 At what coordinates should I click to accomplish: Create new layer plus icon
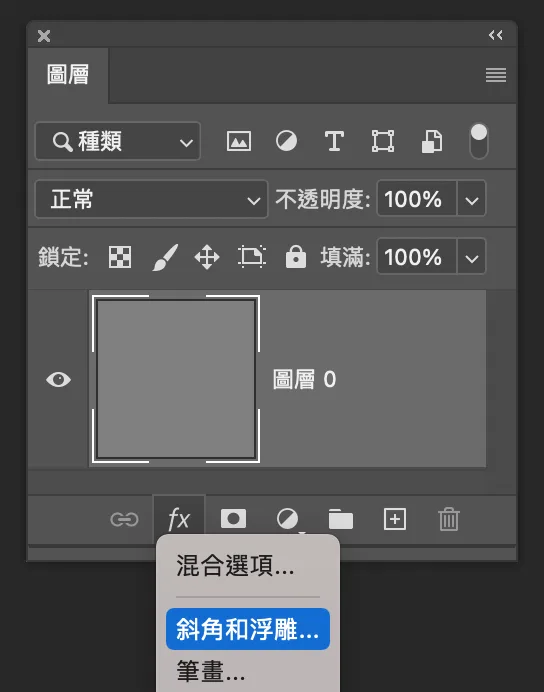(395, 519)
